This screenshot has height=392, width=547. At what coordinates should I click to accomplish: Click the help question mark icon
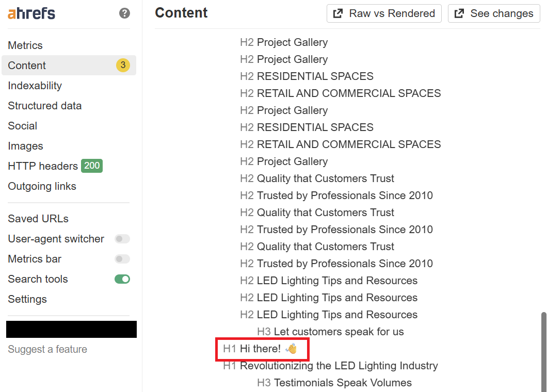[124, 13]
